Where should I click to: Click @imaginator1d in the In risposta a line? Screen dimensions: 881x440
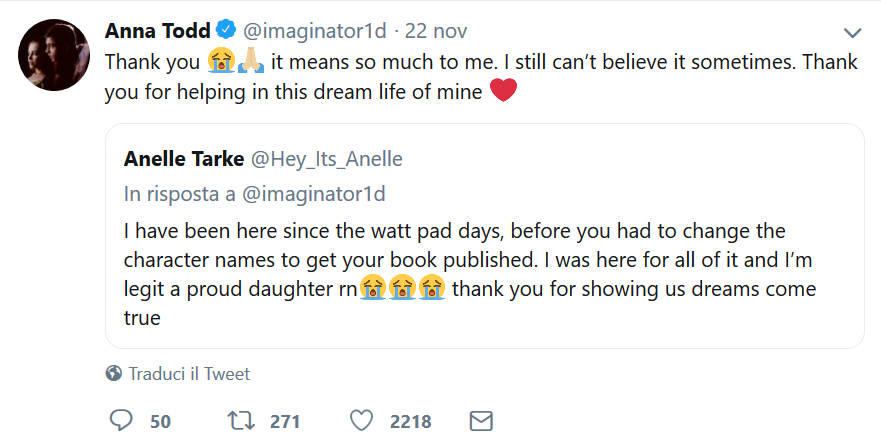314,194
